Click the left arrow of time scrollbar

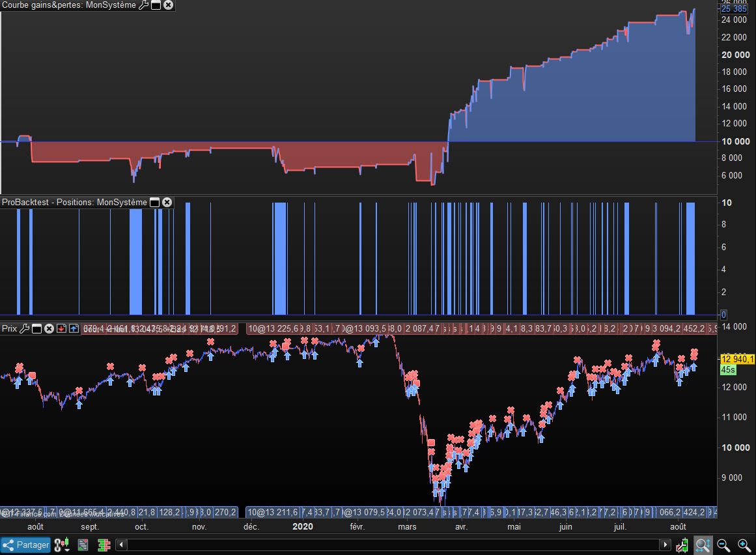[x=121, y=545]
